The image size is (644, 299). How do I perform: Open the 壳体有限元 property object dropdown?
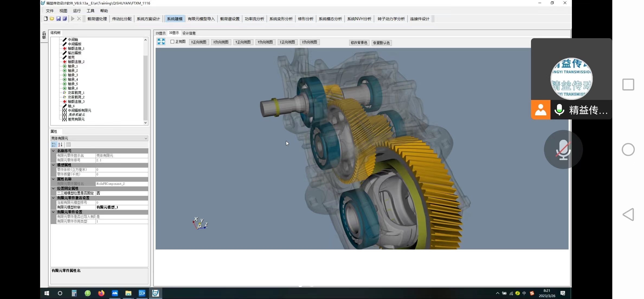tap(146, 138)
